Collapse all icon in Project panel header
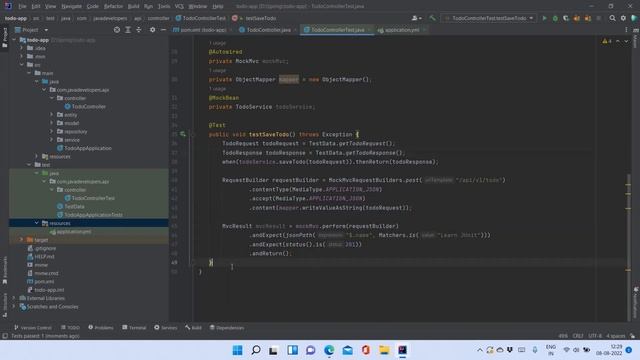This screenshot has height=360, width=640. 139,30
